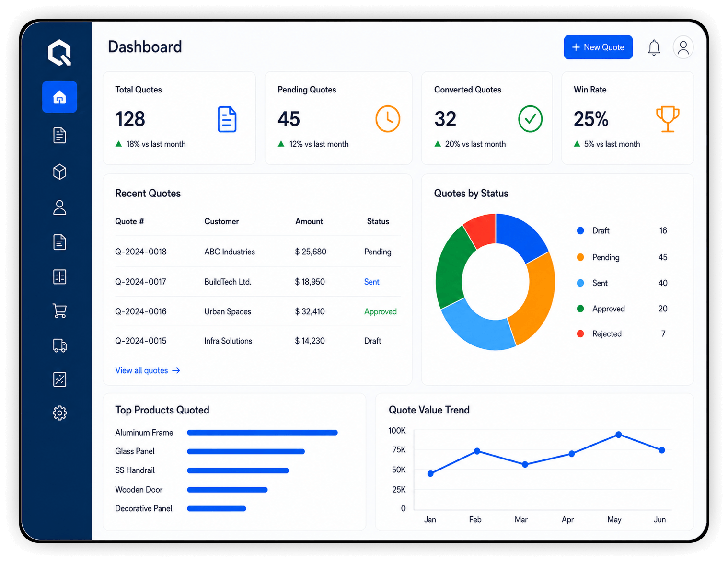Viewport: 728px width, 562px height.
Task: Click the green Approved legend dot
Action: 580,309
